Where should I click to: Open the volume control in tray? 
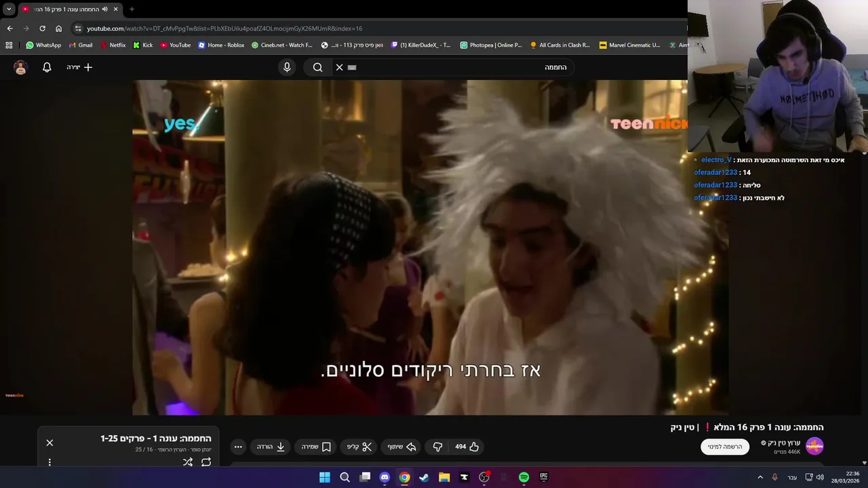click(820, 477)
